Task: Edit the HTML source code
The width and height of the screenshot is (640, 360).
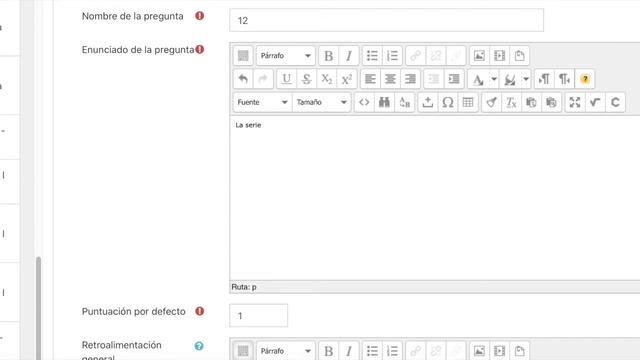Action: (364, 102)
